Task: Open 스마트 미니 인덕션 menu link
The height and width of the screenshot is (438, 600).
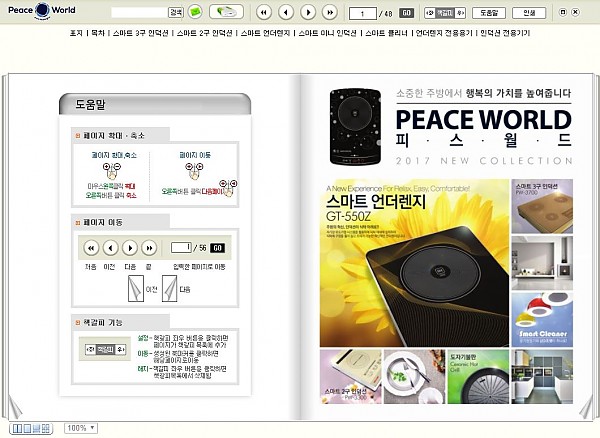Action: coord(328,33)
